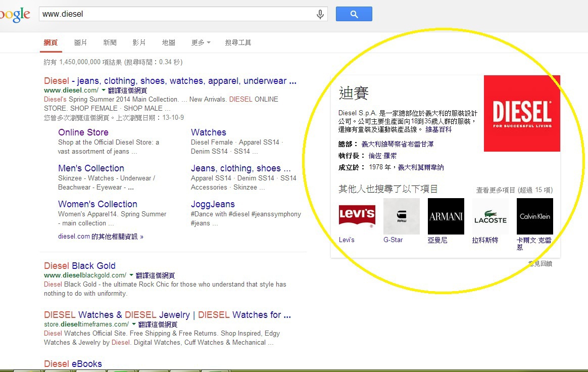Click inside the search input field
Screen dimensions: 588x372
(177, 14)
